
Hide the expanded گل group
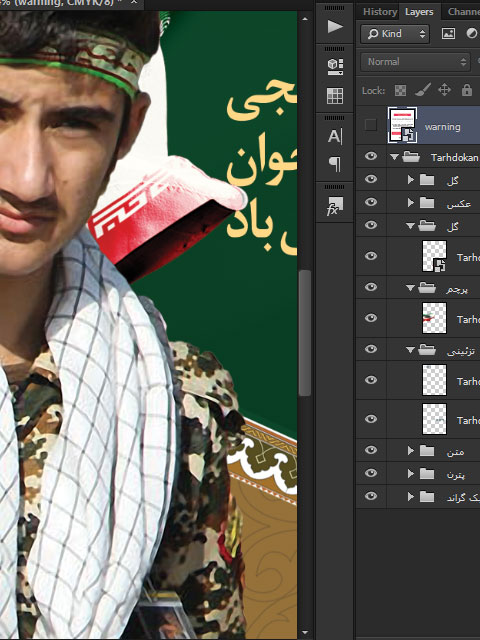(371, 225)
